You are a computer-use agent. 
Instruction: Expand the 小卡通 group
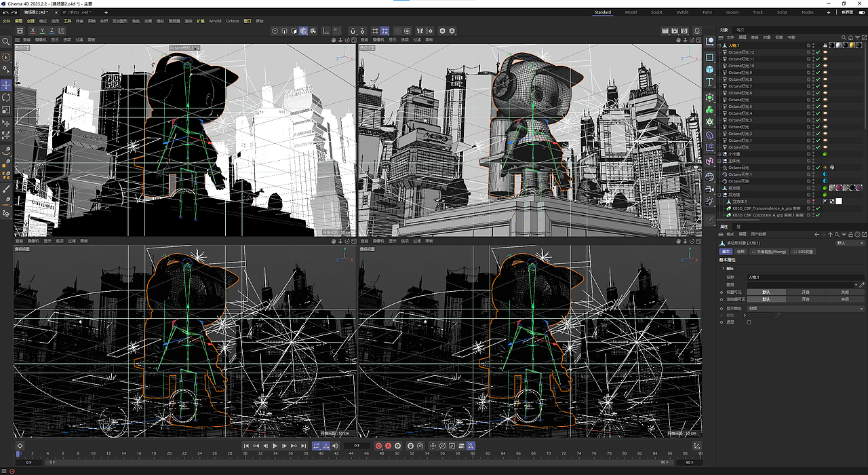pyautogui.click(x=719, y=154)
